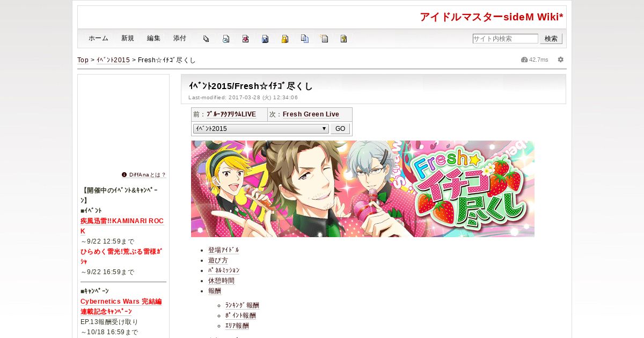Click the EP.13報酬受け取り text
The height and width of the screenshot is (338, 644).
[x=109, y=322]
